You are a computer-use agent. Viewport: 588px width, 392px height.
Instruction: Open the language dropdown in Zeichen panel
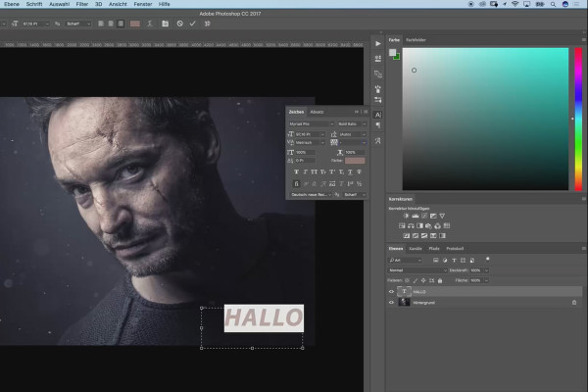pyautogui.click(x=311, y=195)
